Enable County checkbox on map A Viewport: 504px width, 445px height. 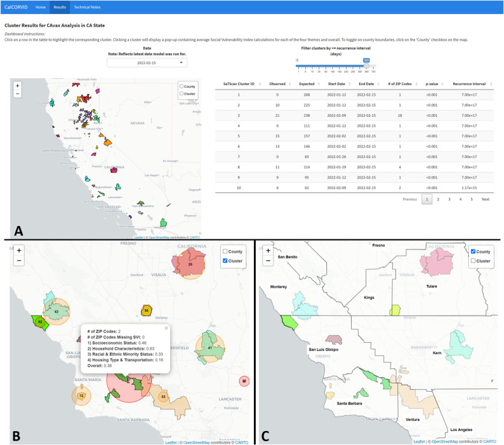click(x=182, y=86)
